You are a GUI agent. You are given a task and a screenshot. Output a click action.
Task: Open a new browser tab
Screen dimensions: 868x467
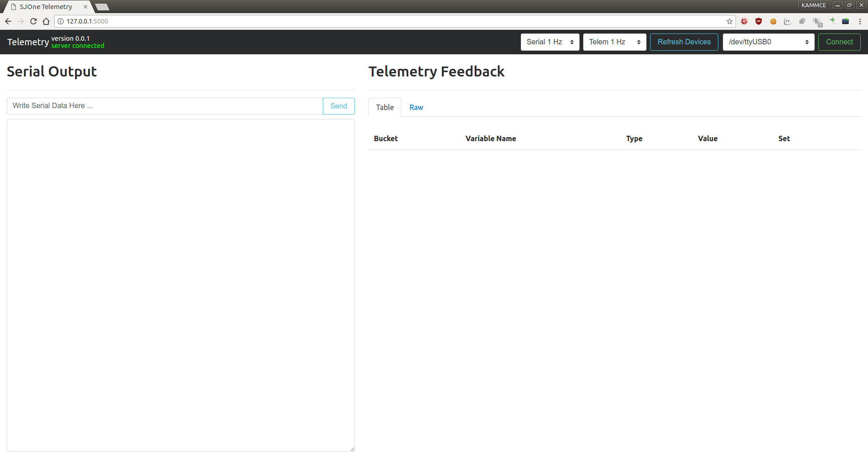[x=102, y=7]
